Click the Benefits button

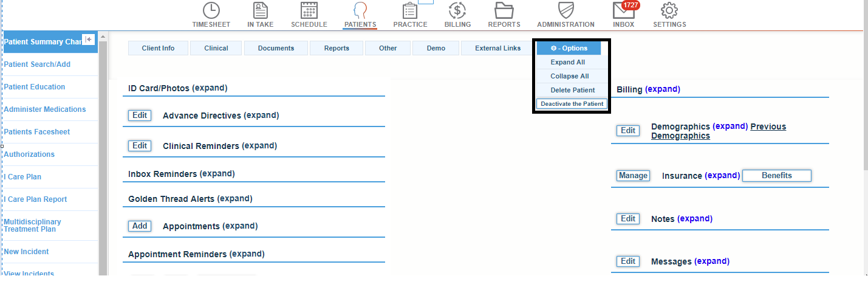pos(776,176)
